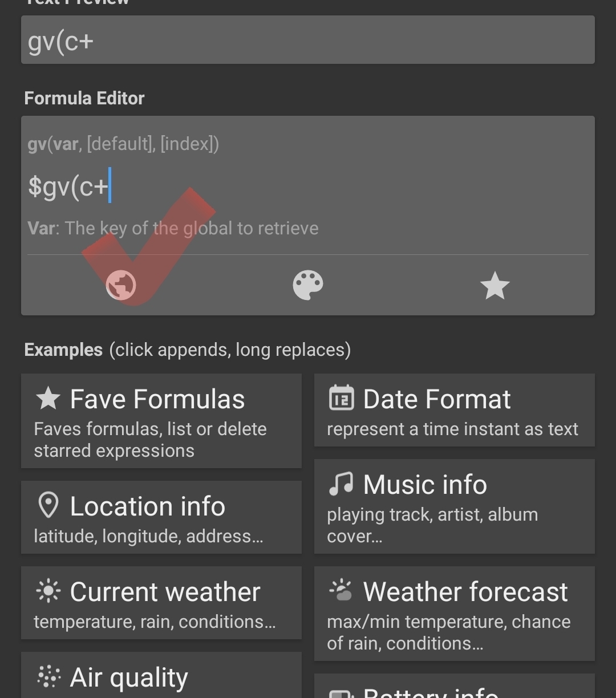
Task: Select the Weather forecast example tile
Action: 454,614
